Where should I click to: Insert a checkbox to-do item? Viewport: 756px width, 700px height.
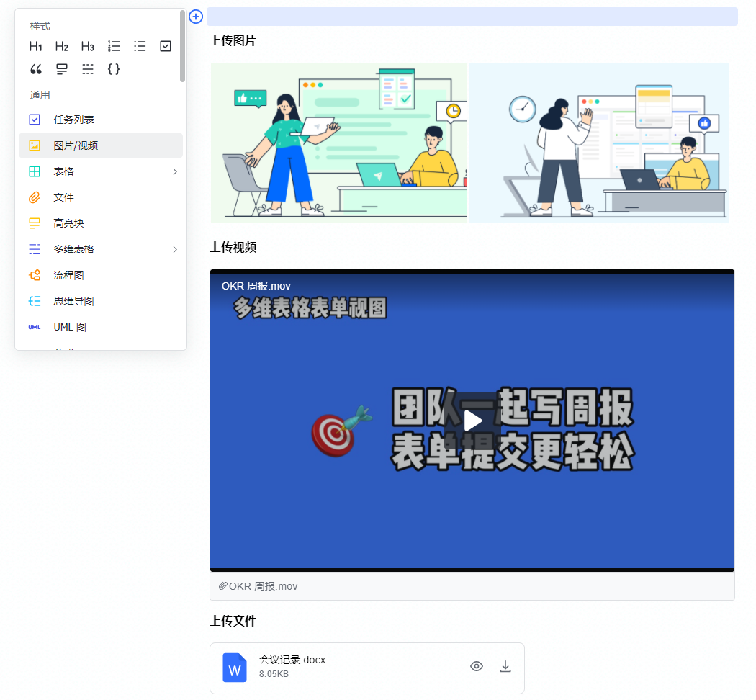(x=166, y=46)
